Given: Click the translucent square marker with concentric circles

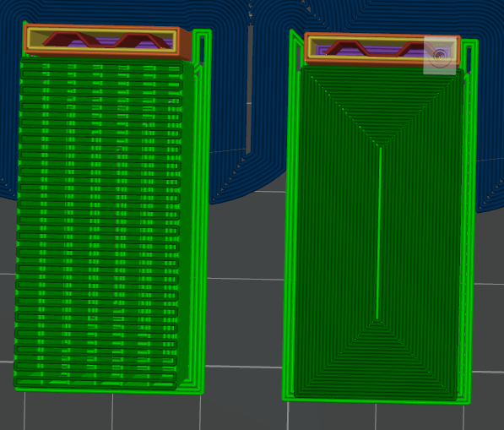Looking at the screenshot, I should 440,56.
